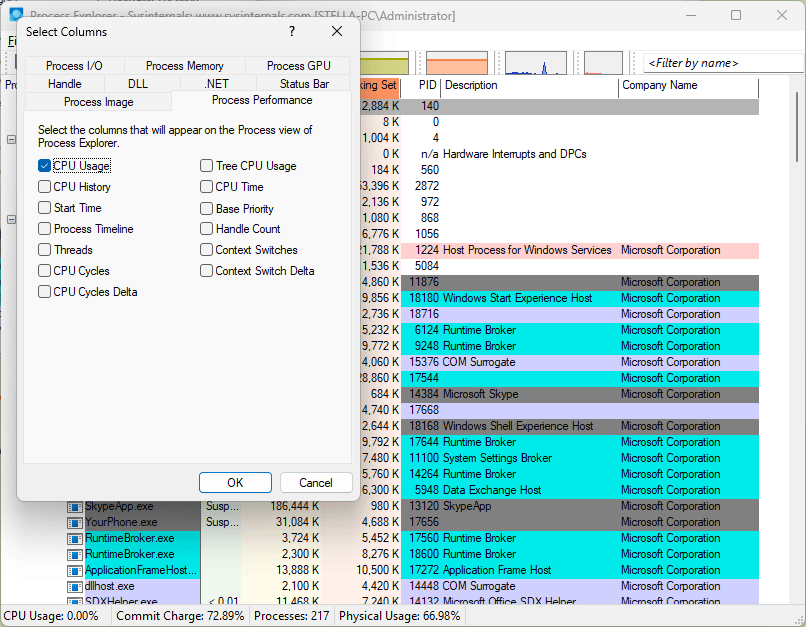Click the RuntimeBroker.exe process icon
This screenshot has width=806, height=627.
coord(74,538)
